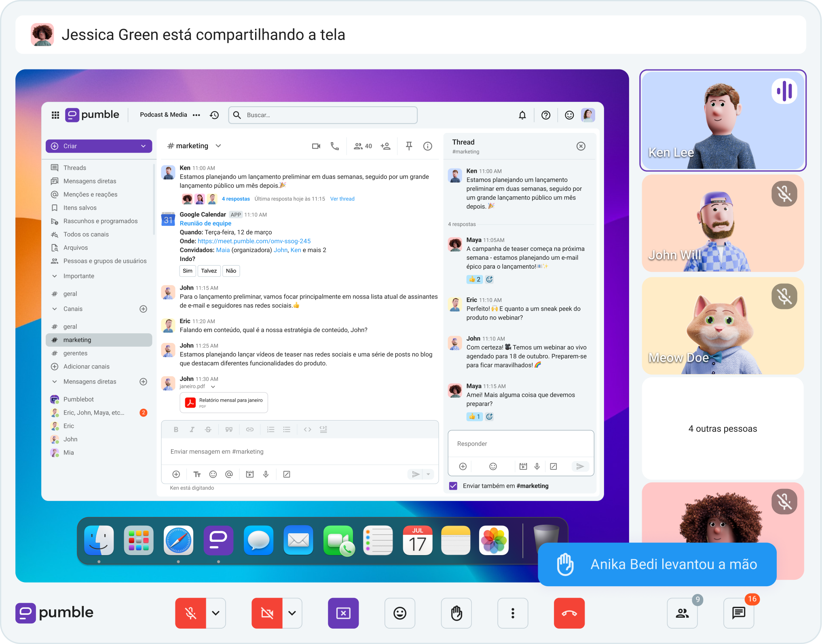Collapse the Importante section

(55, 276)
